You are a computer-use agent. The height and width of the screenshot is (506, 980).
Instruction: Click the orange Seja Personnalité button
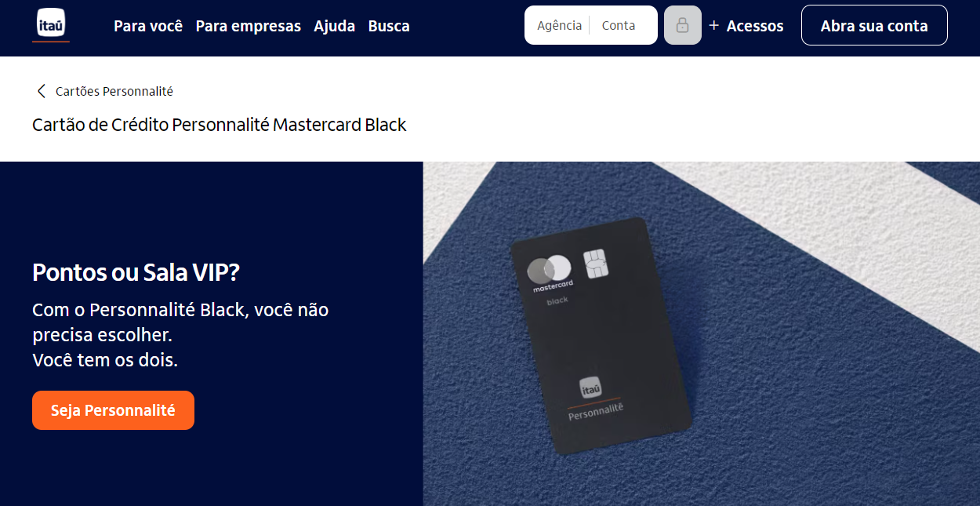[113, 410]
